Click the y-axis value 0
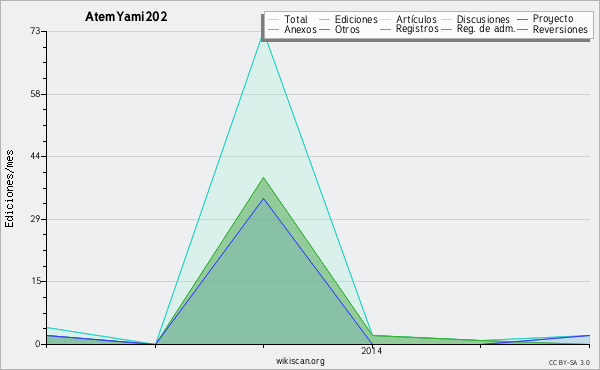Image resolution: width=600 pixels, height=370 pixels. click(38, 344)
